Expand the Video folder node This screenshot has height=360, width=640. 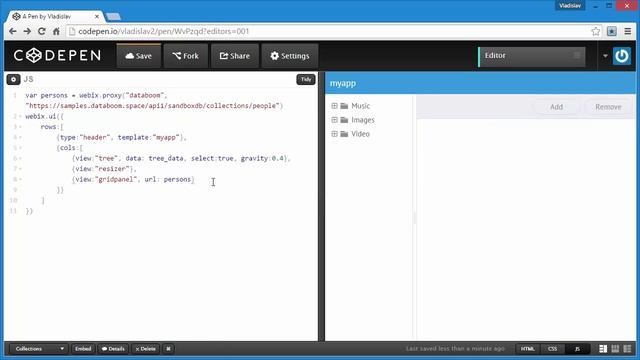pyautogui.click(x=334, y=133)
